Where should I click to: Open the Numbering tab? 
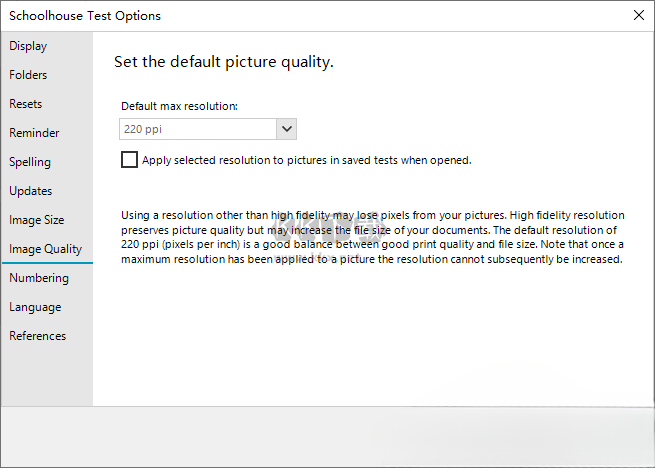(x=39, y=278)
